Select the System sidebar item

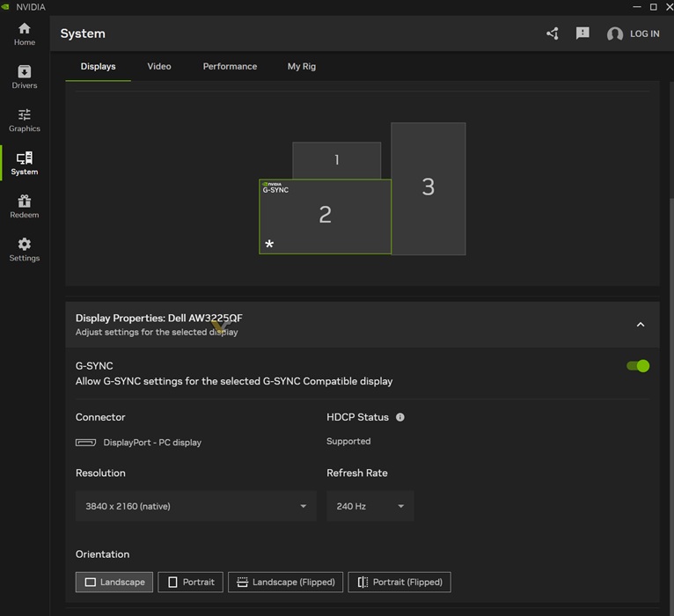pyautogui.click(x=25, y=163)
